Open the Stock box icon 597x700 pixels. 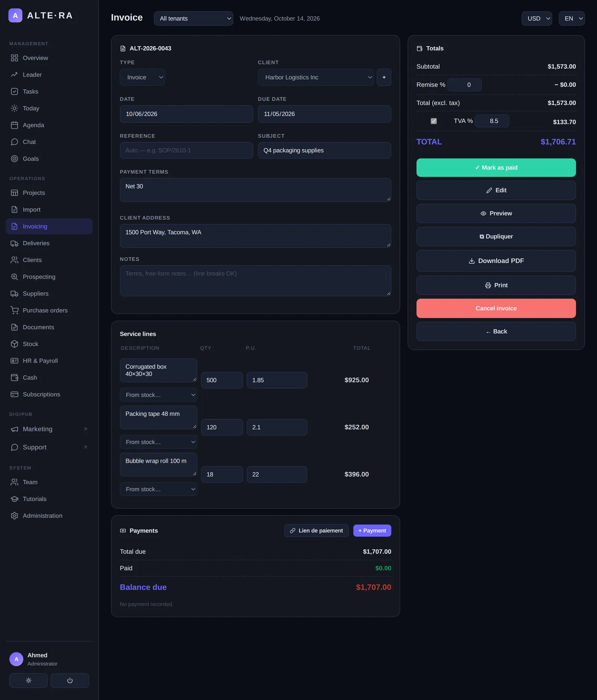14,344
